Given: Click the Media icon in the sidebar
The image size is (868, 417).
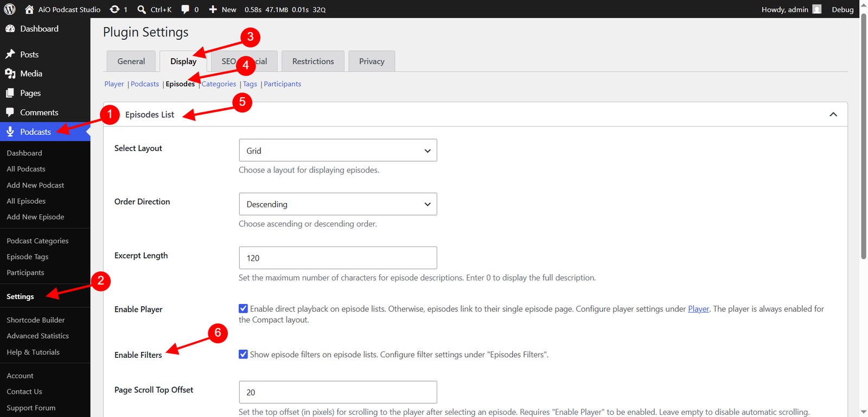Looking at the screenshot, I should [10, 73].
